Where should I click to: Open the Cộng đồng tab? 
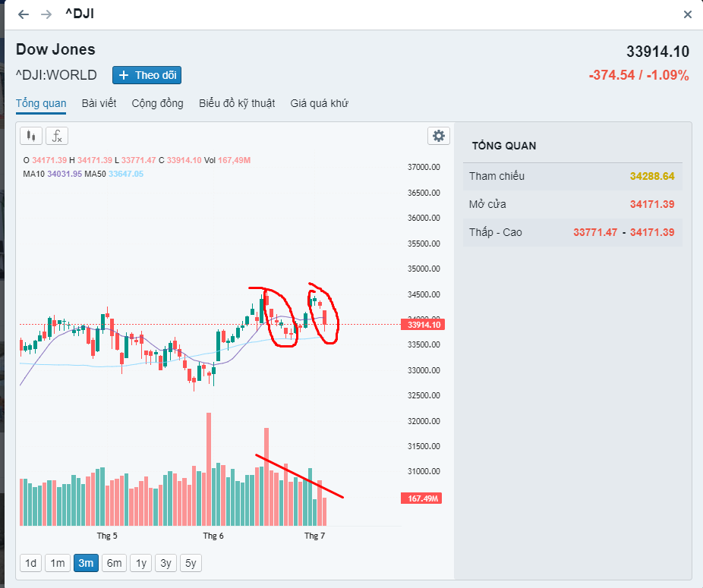pyautogui.click(x=157, y=103)
